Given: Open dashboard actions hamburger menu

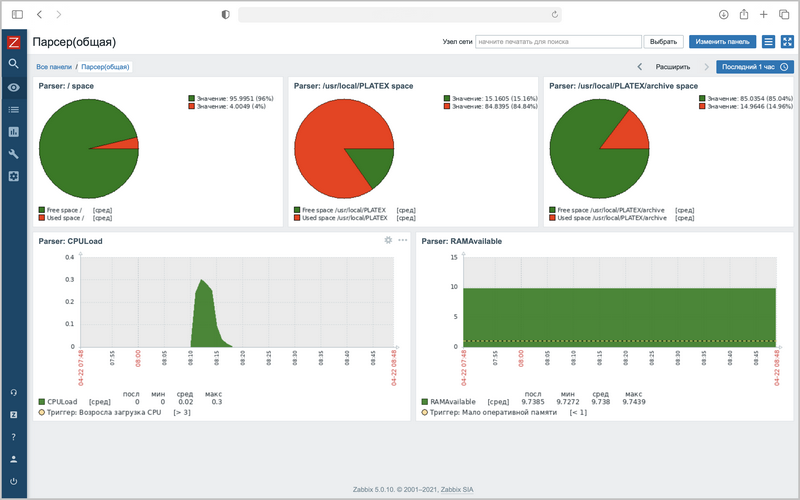Looking at the screenshot, I should pyautogui.click(x=768, y=42).
